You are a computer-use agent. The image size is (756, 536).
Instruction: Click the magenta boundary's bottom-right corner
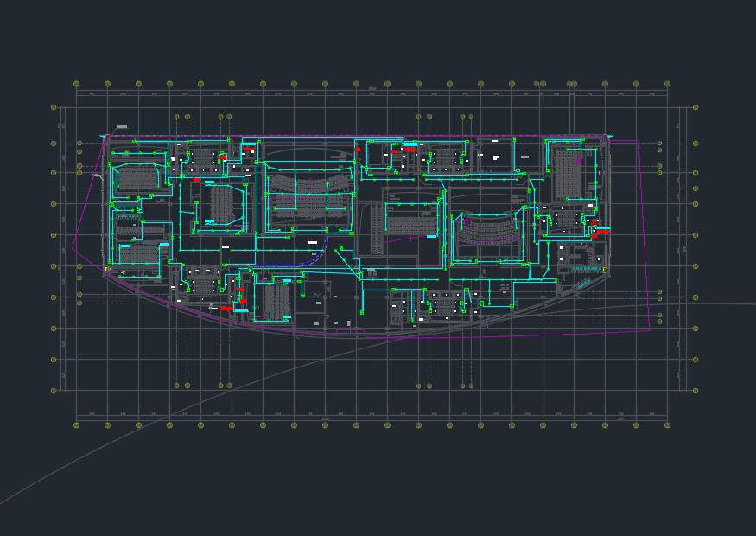(649, 330)
